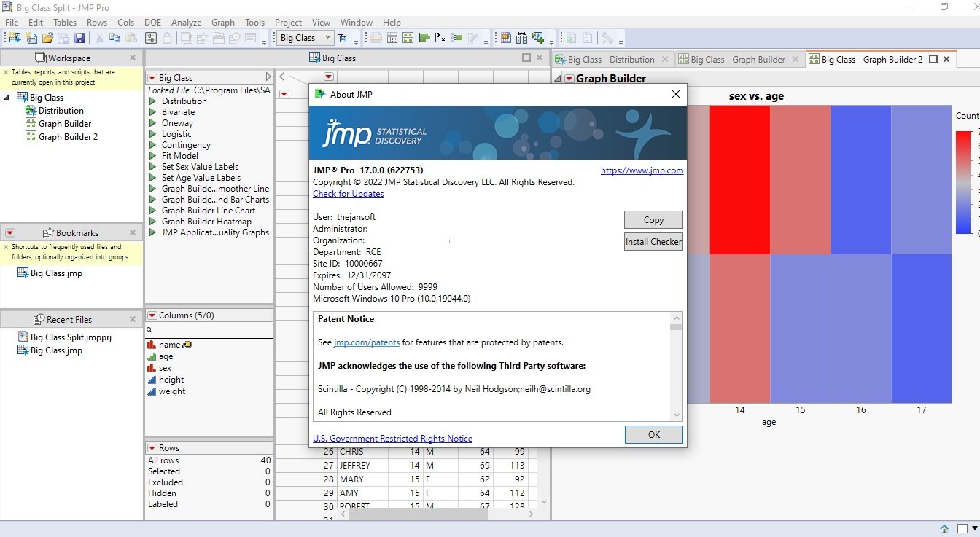Open the Big Class table selector dropdown

pyautogui.click(x=306, y=38)
